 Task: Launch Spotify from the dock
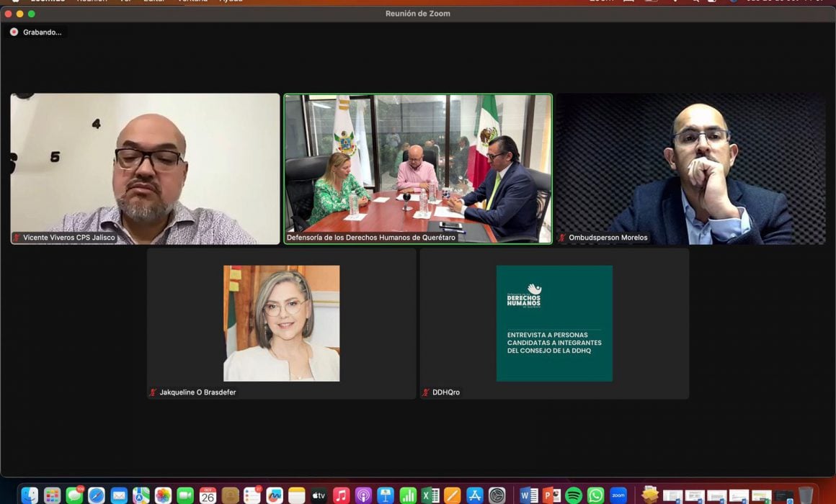[574, 495]
